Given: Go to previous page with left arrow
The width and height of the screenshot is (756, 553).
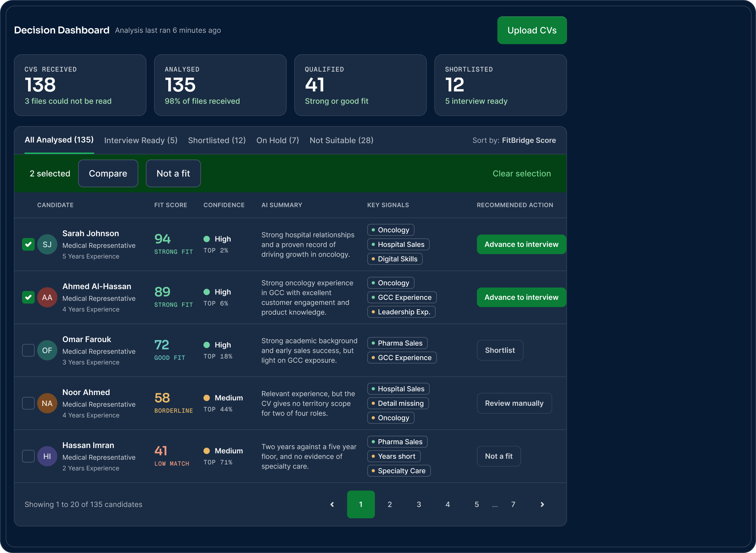Looking at the screenshot, I should (x=332, y=504).
